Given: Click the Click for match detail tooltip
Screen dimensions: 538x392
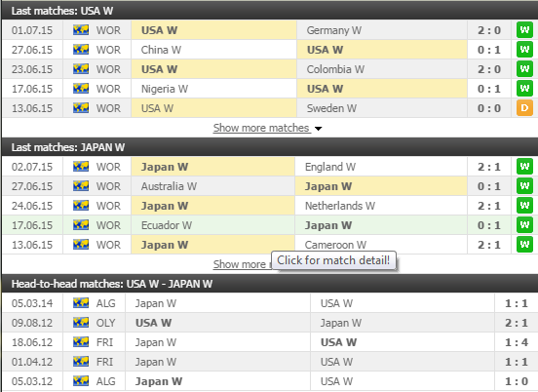Looking at the screenshot, I should click(333, 260).
